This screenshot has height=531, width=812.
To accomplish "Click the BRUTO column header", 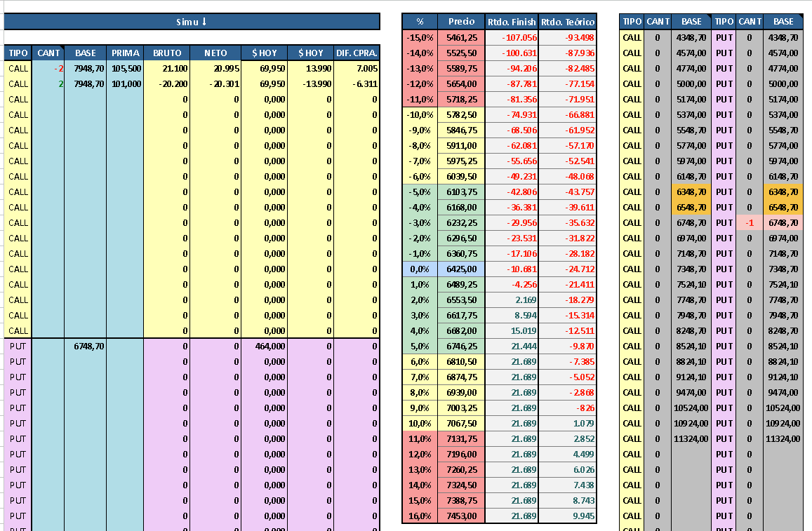I will point(167,53).
